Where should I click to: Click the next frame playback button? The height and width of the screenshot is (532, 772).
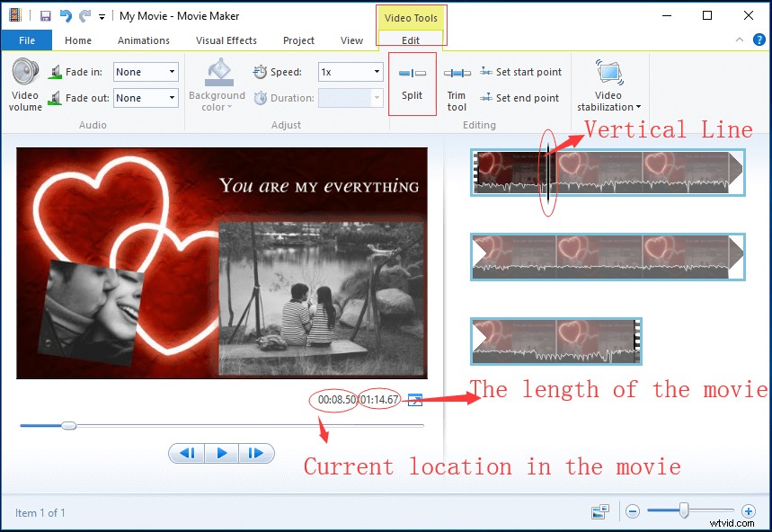256,453
